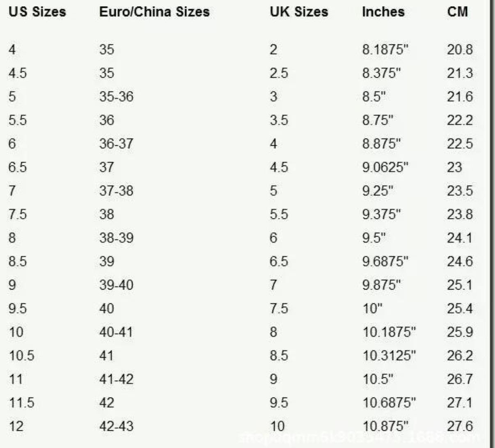495x448 pixels.
Task: Select the 10.5" inches entry
Action: click(378, 379)
